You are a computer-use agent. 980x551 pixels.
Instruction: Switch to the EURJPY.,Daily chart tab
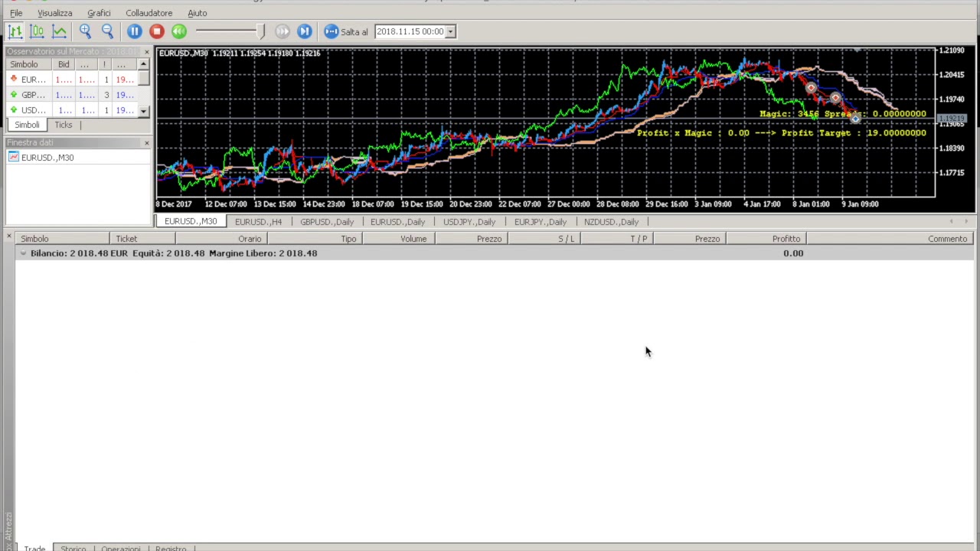[540, 222]
